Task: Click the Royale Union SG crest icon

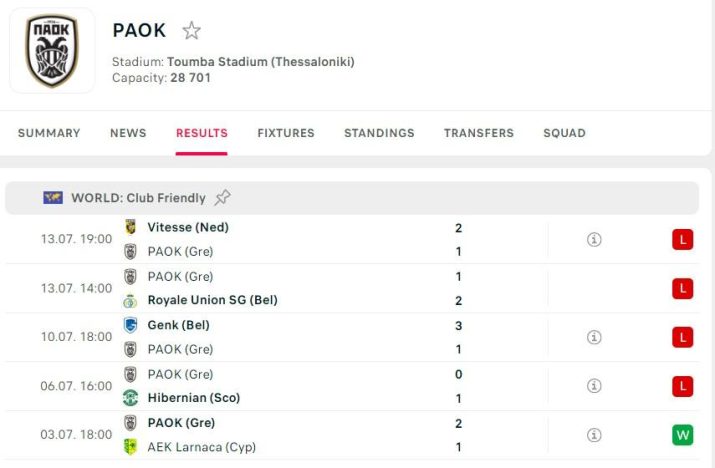Action: (130, 301)
